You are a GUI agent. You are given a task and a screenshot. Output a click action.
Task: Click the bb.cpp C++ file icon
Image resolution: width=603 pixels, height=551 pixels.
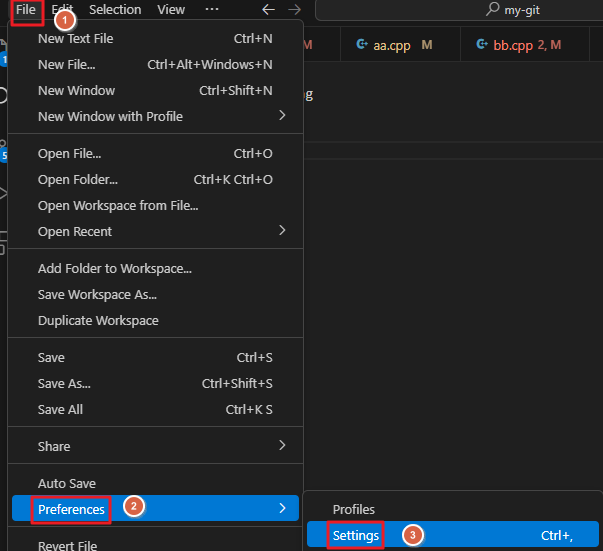click(x=482, y=45)
